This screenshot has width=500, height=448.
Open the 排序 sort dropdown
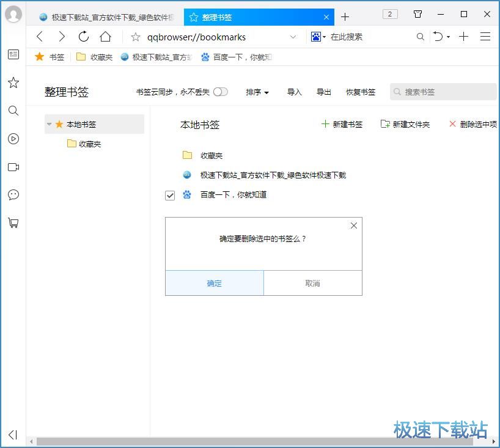(x=257, y=92)
